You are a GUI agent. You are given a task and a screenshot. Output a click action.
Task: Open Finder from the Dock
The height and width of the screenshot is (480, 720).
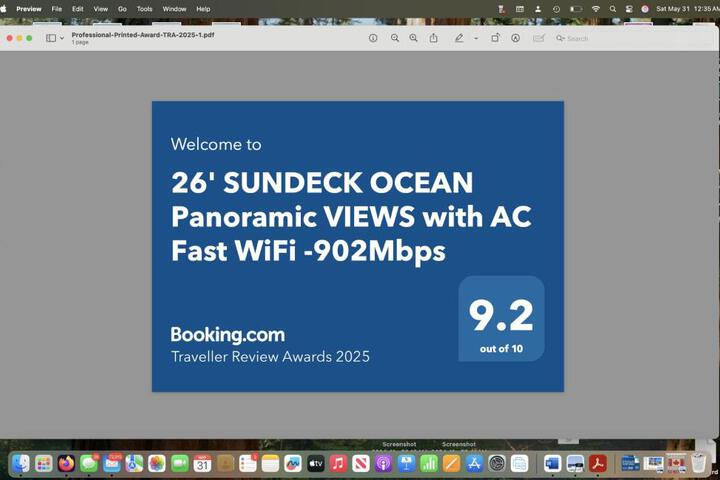click(21, 463)
